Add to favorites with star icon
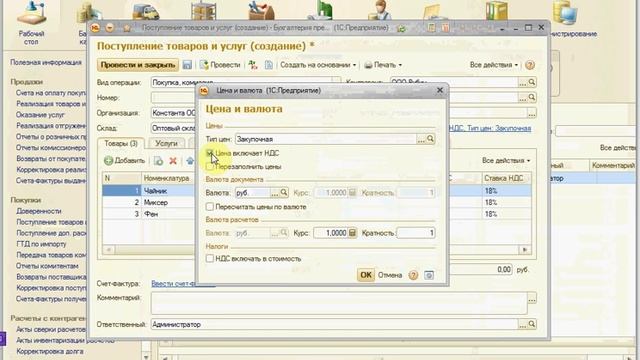The height and width of the screenshot is (360, 640). (127, 28)
